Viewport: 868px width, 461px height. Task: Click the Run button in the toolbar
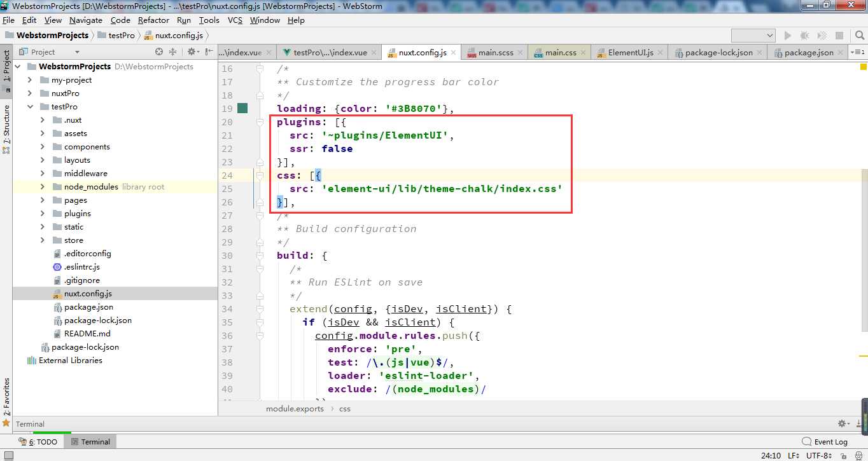[788, 36]
